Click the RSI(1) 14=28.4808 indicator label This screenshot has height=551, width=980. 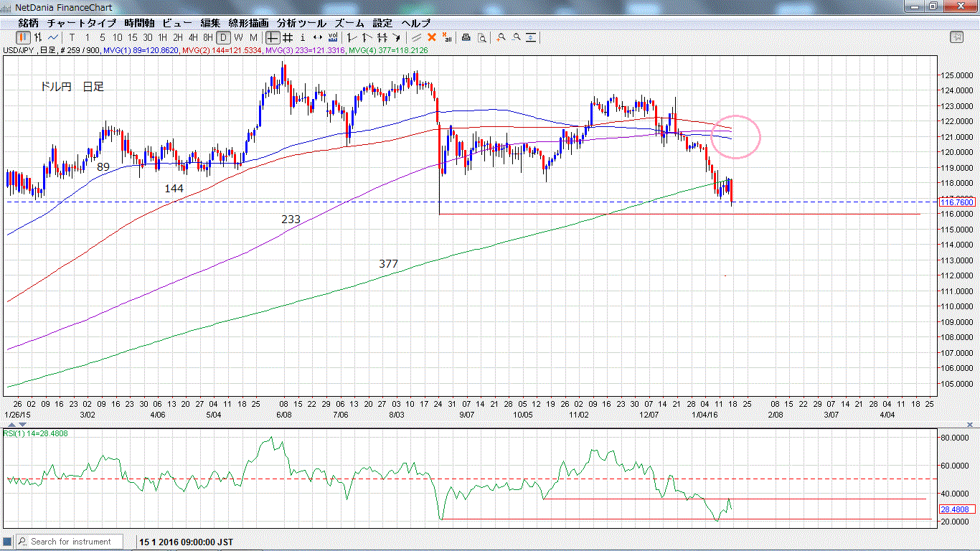click(34, 433)
